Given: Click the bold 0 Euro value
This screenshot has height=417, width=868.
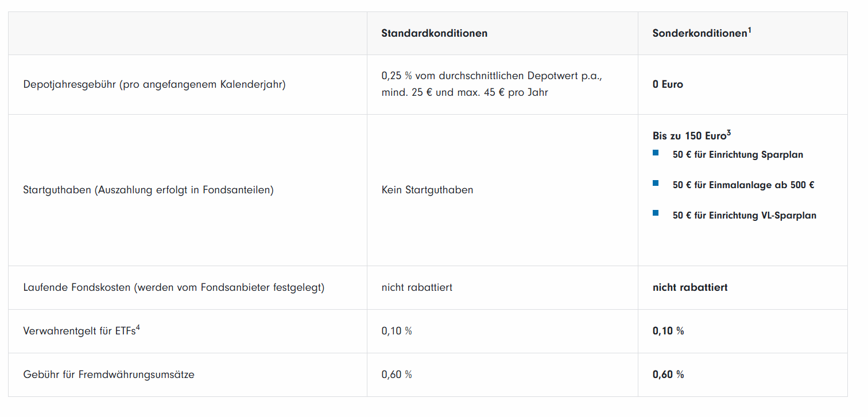Looking at the screenshot, I should pyautogui.click(x=668, y=85).
